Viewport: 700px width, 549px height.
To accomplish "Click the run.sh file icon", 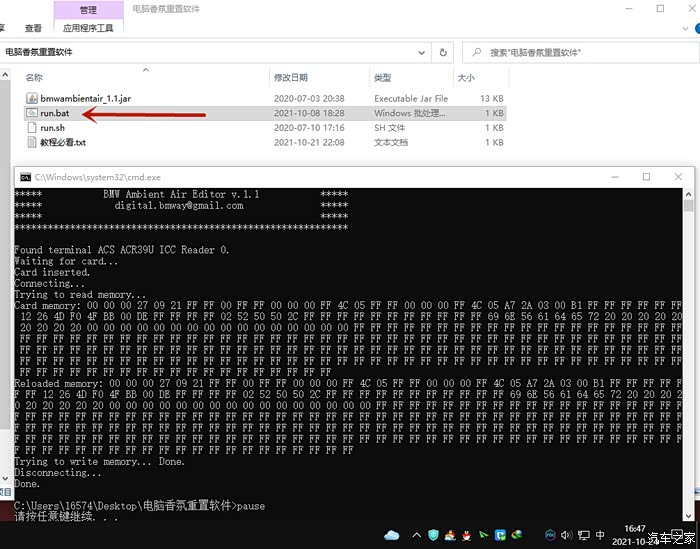I will pos(30,128).
